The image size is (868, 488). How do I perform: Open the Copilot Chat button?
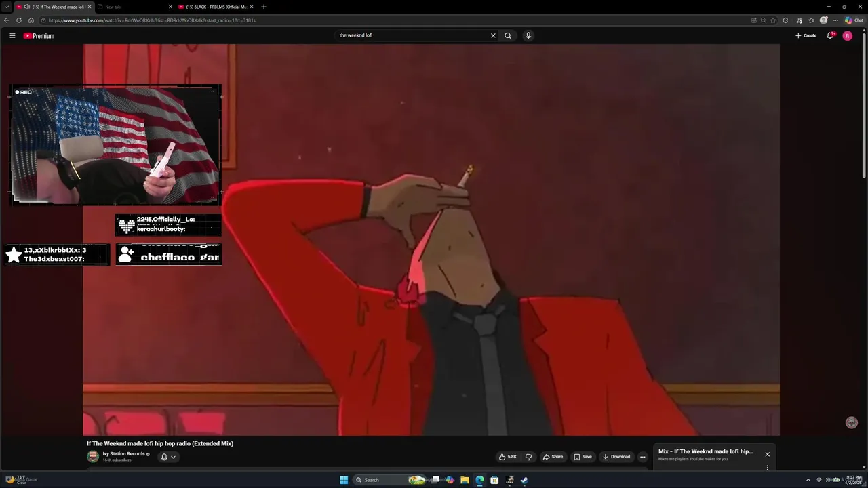(854, 20)
